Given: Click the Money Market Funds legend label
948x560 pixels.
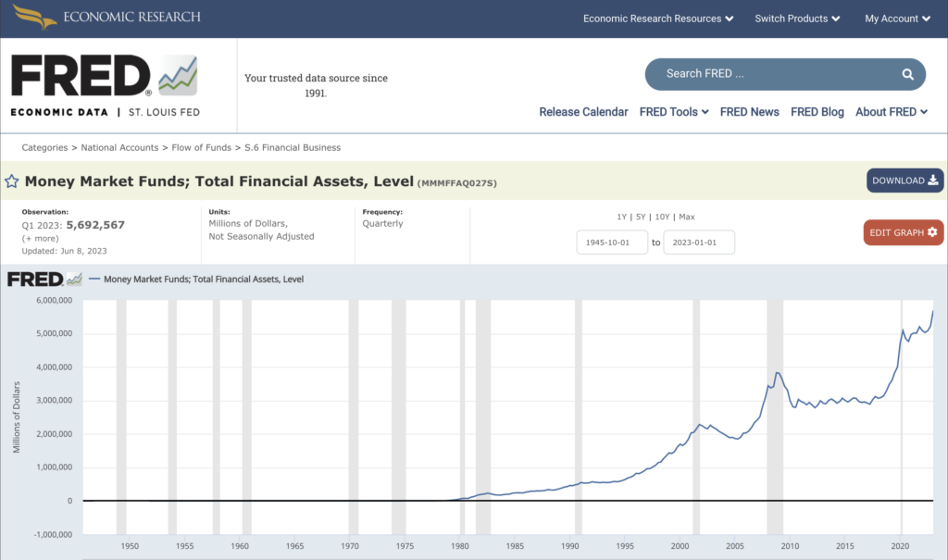Looking at the screenshot, I should click(x=204, y=279).
